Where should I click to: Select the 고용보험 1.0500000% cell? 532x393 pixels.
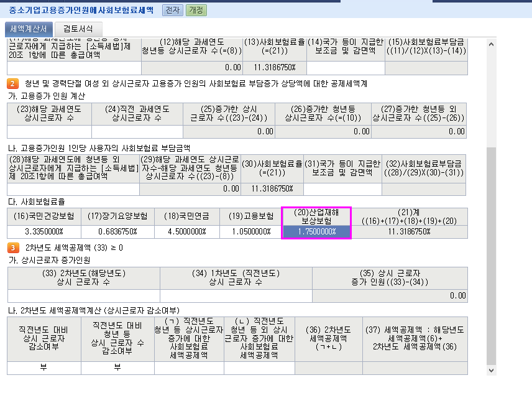click(x=251, y=232)
